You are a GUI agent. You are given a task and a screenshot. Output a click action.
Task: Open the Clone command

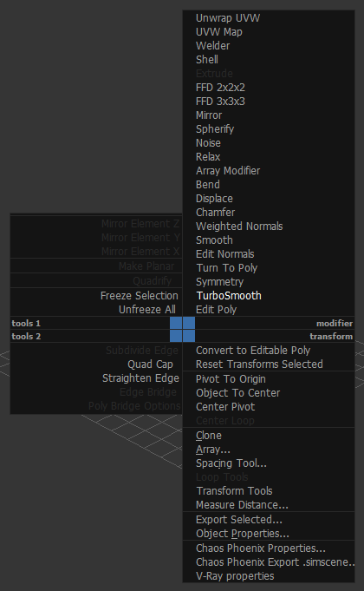pyautogui.click(x=209, y=436)
